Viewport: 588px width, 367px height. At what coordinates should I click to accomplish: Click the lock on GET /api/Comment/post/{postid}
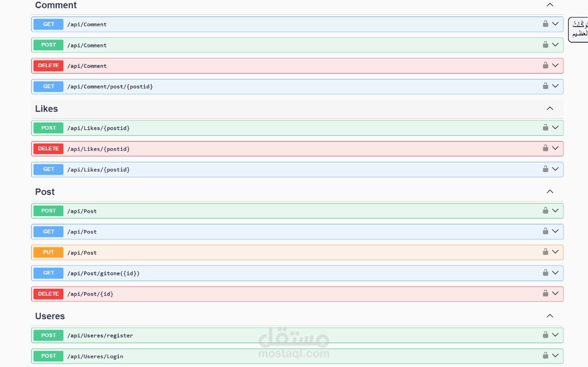coord(545,86)
